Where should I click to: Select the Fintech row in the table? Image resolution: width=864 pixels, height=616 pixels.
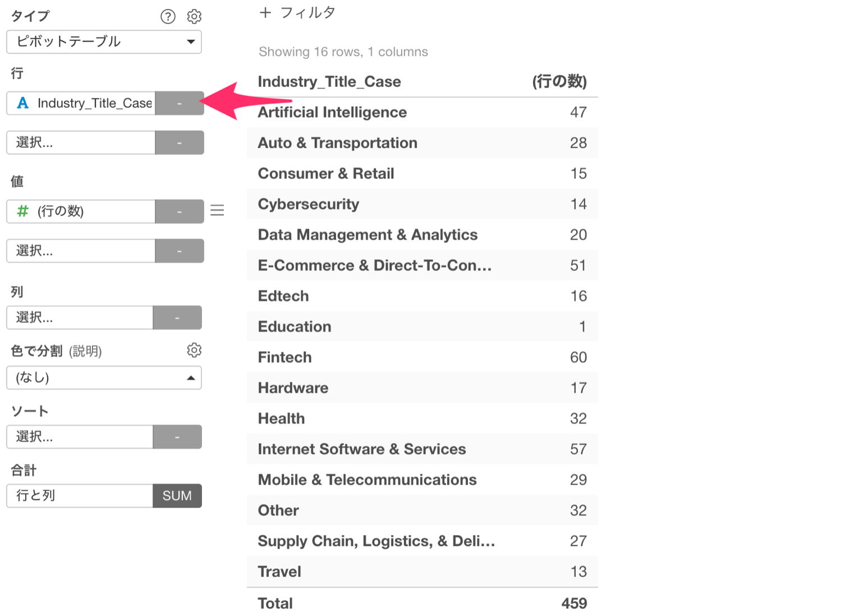point(422,357)
